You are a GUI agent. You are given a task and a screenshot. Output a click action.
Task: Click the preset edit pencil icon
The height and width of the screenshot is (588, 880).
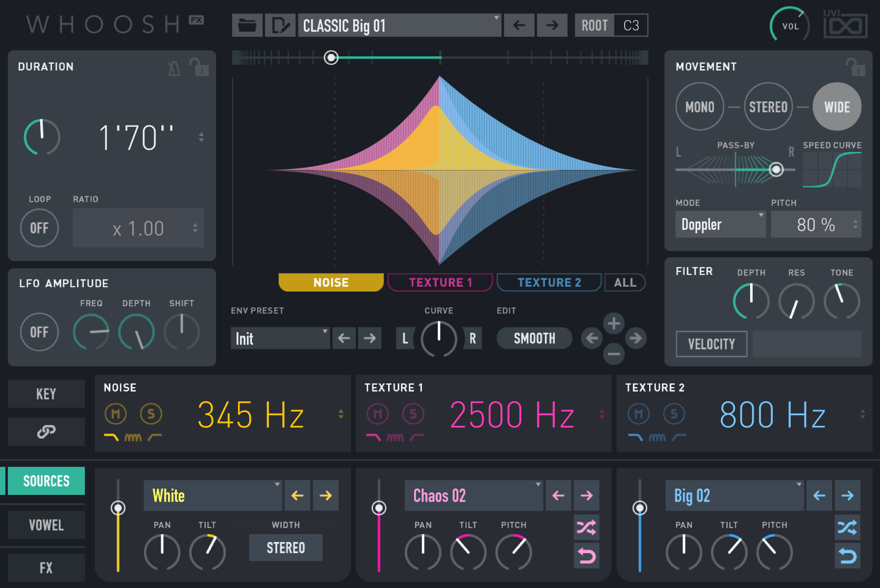click(280, 25)
